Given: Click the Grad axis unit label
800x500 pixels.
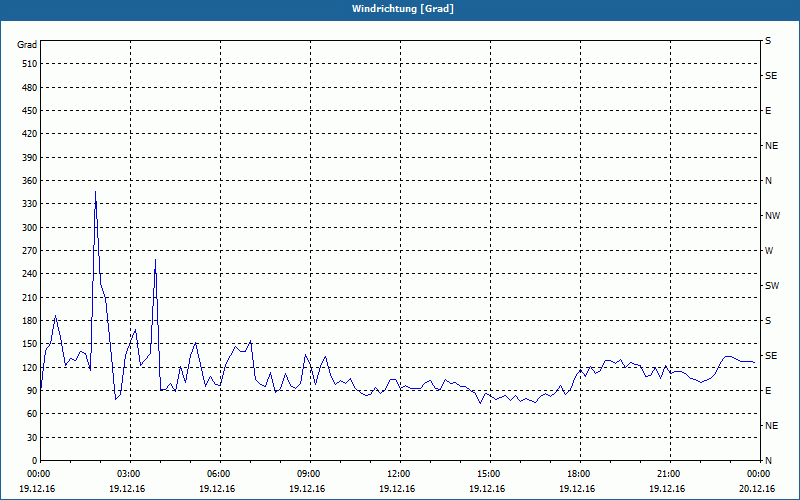Looking at the screenshot, I should click(27, 45).
